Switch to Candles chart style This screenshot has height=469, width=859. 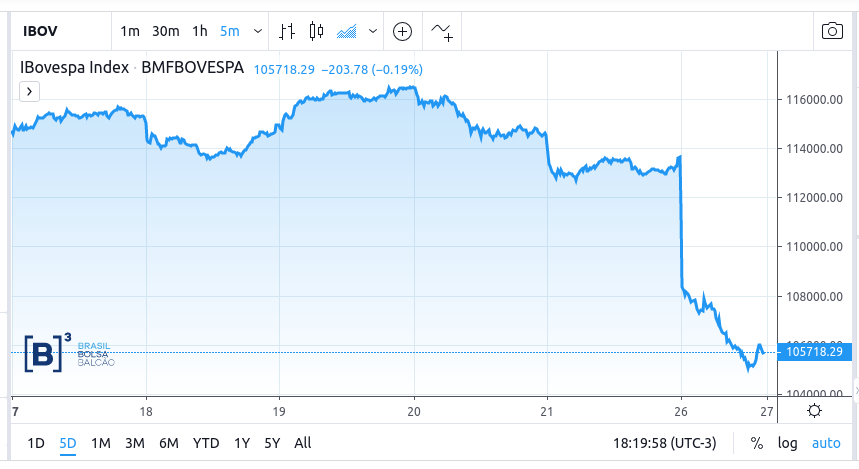click(317, 31)
